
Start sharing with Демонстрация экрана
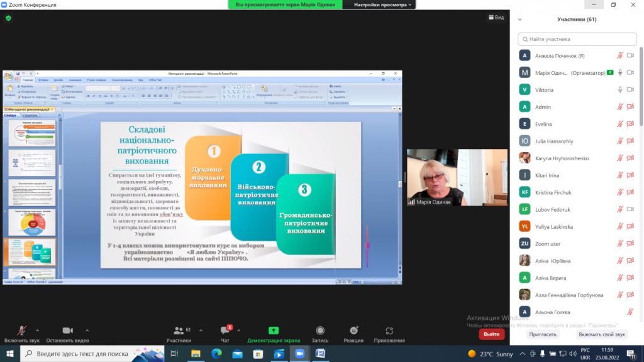274,334
